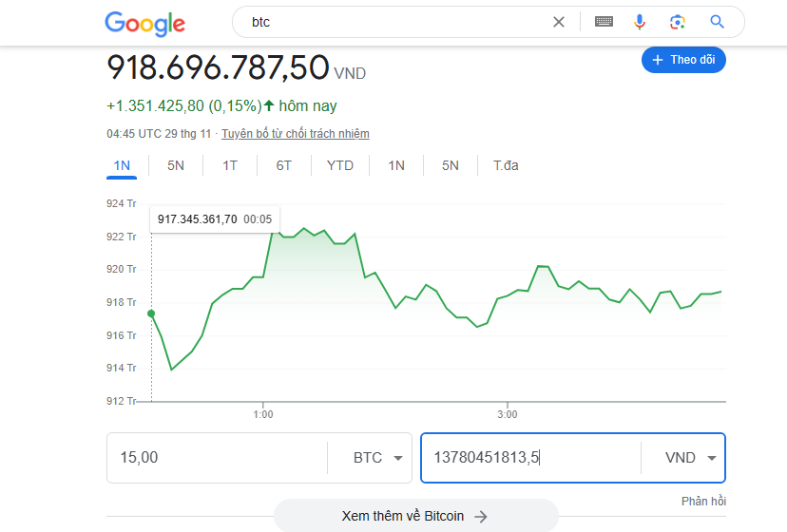Viewport: 787px width, 532px height.
Task: Open Google Lens image search icon
Action: 677,22
